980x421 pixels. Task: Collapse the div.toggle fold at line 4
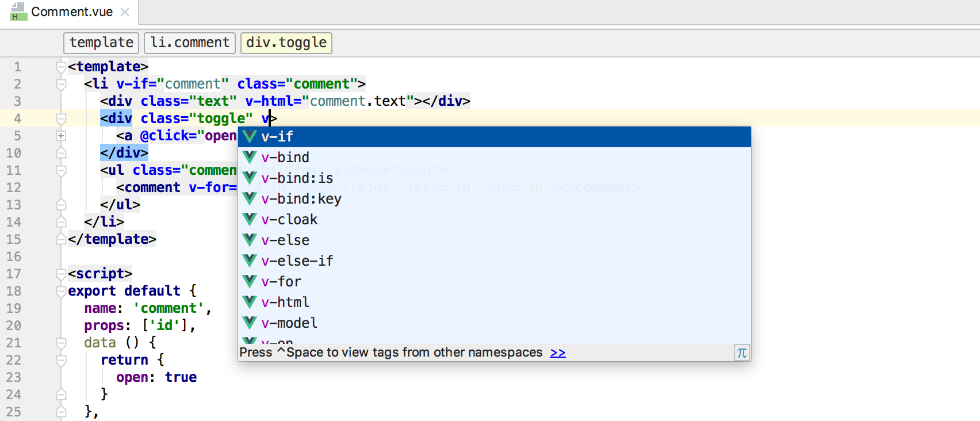click(x=61, y=119)
